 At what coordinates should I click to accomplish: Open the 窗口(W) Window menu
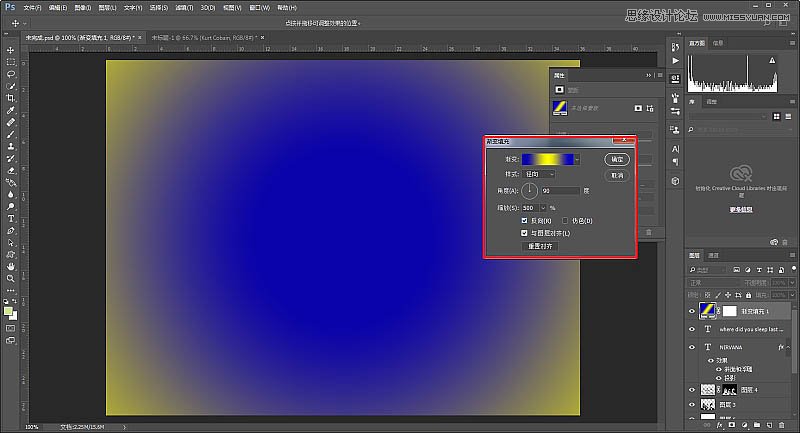pyautogui.click(x=259, y=8)
